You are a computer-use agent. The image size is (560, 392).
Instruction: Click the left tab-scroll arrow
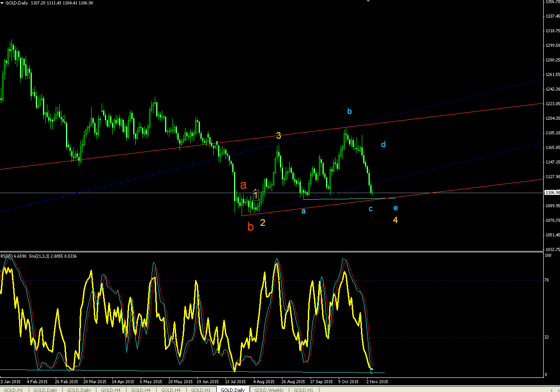tap(551, 390)
